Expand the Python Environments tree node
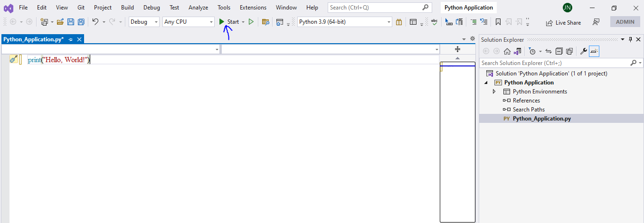Screen dimensions: 644x223 click(x=494, y=92)
